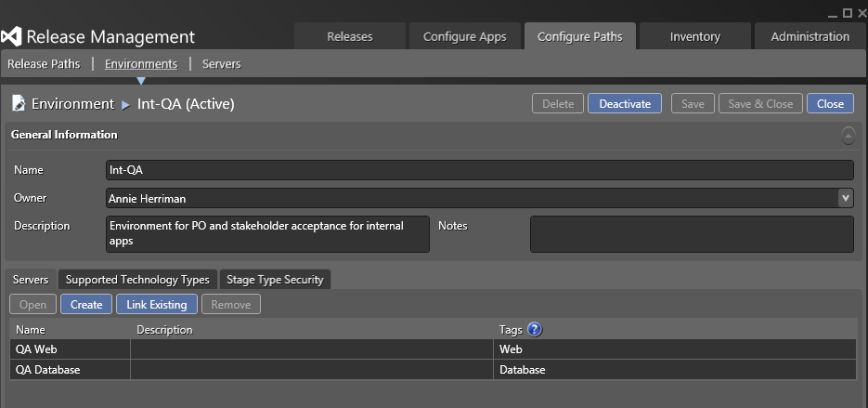Switch to the Releases tab
The width and height of the screenshot is (868, 408).
point(350,37)
